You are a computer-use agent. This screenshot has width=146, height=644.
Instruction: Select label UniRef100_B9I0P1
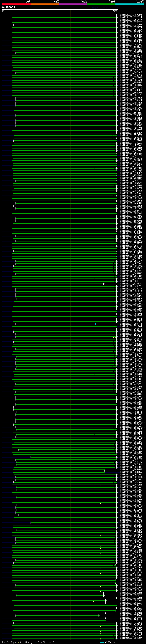point(131,58)
